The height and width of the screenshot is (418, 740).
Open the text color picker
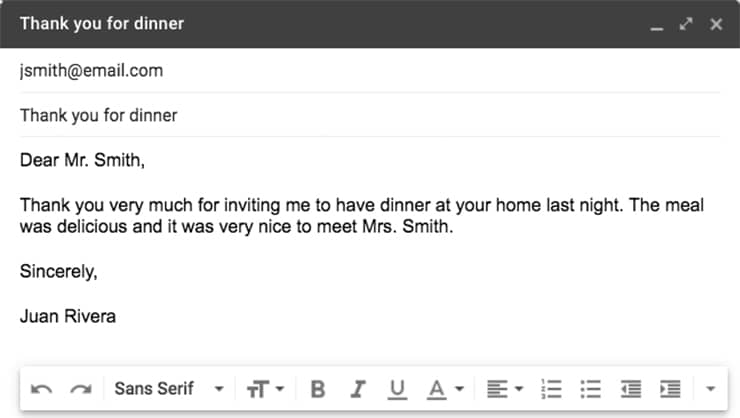click(446, 388)
